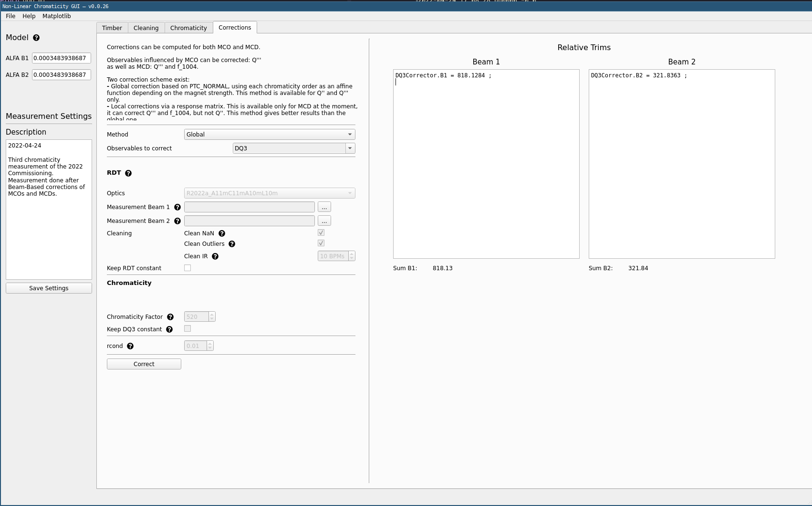Browse for Measurement Beam 2 file
Screen dimensions: 812x506
coord(324,221)
